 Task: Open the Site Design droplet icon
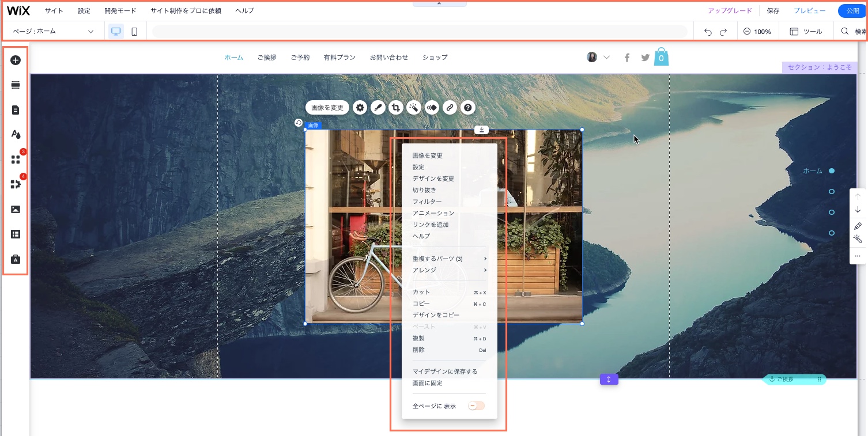[x=16, y=135]
